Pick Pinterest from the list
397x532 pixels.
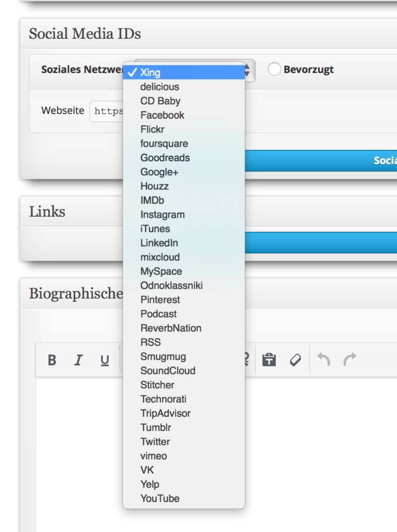click(x=183, y=300)
